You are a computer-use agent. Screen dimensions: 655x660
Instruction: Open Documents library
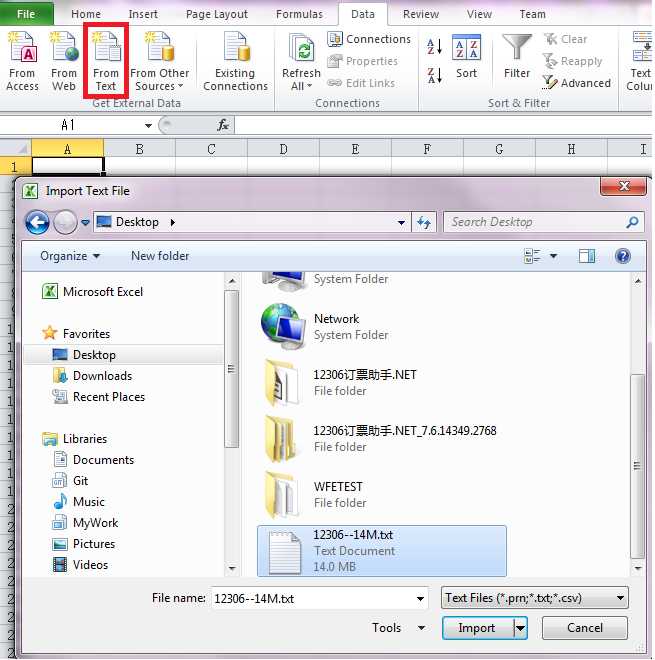(93, 460)
